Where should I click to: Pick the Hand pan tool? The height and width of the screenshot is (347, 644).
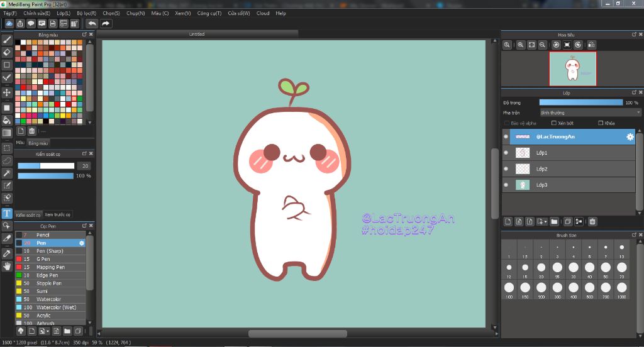[x=7, y=267]
